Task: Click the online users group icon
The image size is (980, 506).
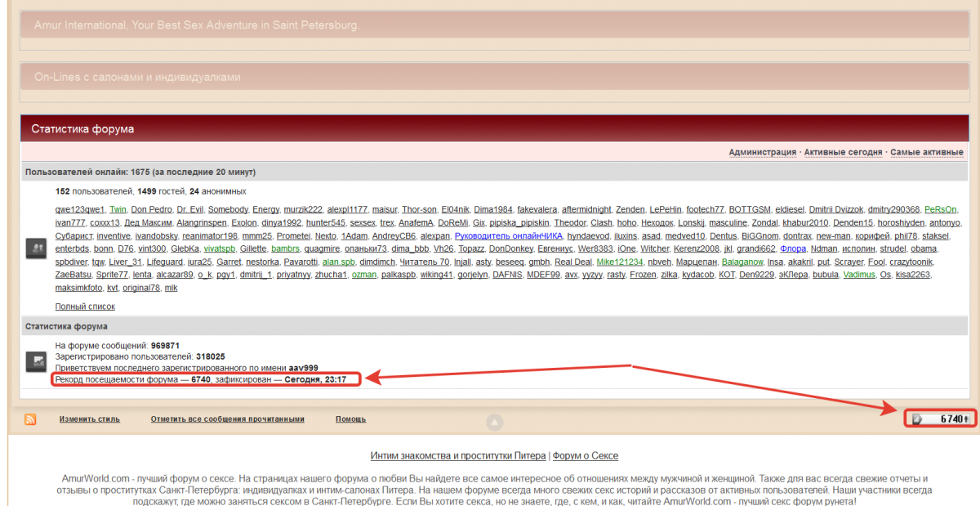Action: click(35, 249)
